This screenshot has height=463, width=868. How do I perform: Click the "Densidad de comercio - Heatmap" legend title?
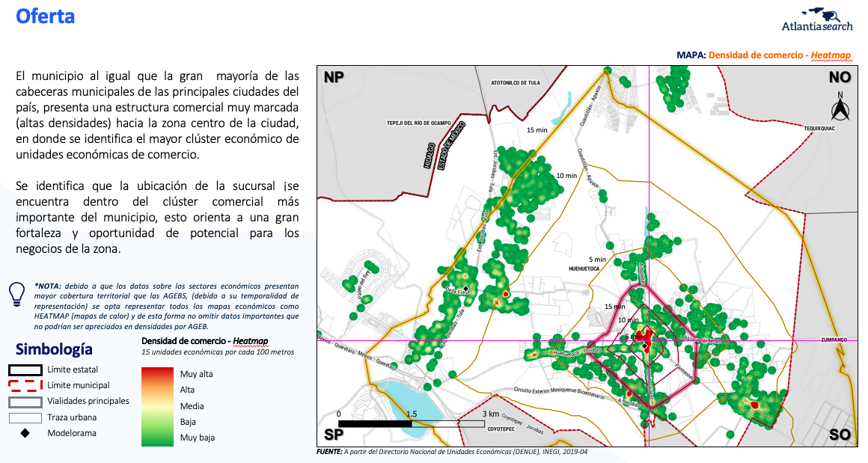pyautogui.click(x=205, y=341)
